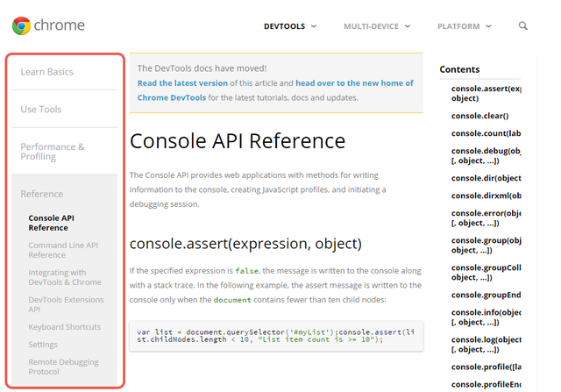Click the green document keyword
This screenshot has width=561, height=392.
click(232, 300)
